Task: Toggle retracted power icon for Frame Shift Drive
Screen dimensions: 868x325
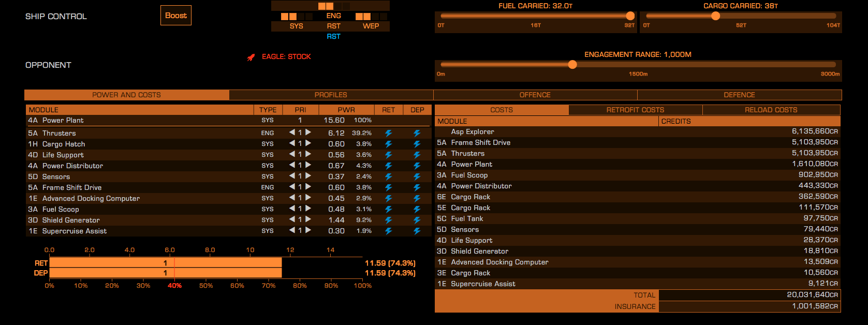Action: [388, 187]
